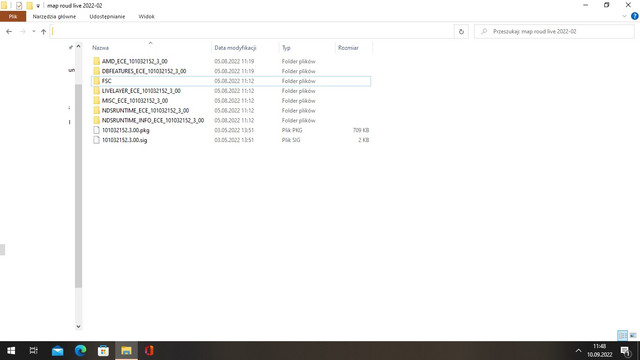Show hidden system tray icons
This screenshot has width=640, height=360.
[x=578, y=351]
